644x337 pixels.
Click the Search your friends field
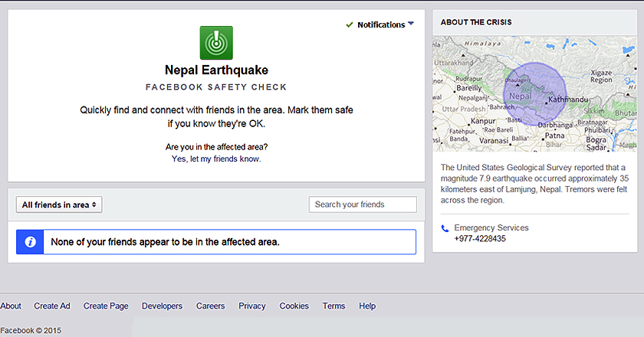click(x=363, y=204)
